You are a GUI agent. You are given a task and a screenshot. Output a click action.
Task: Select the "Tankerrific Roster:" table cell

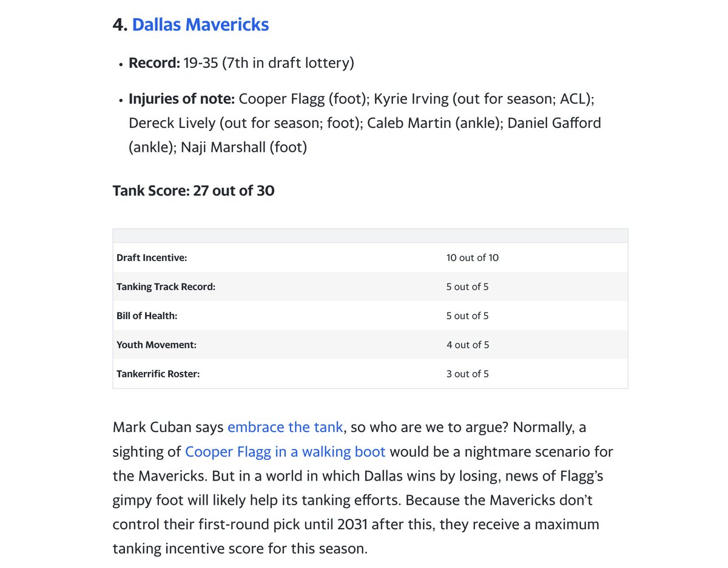tap(158, 374)
